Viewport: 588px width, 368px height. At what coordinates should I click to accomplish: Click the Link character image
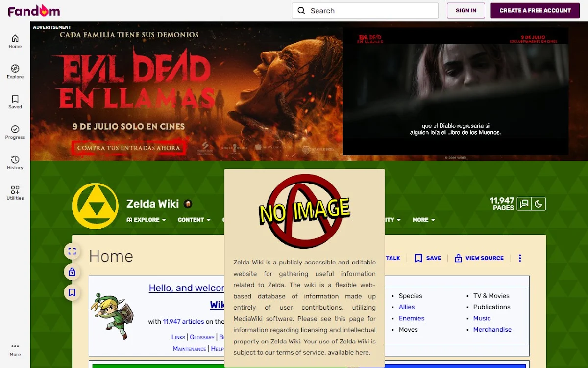[112, 316]
